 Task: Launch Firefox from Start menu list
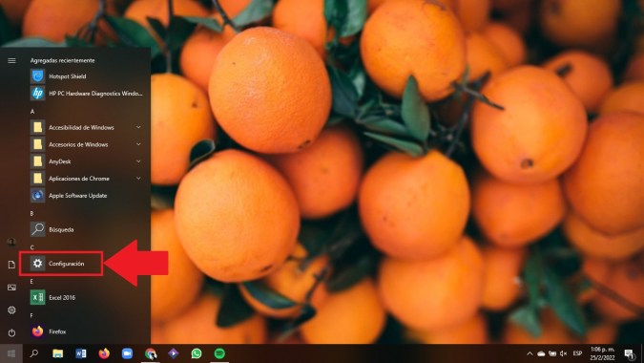[37, 331]
